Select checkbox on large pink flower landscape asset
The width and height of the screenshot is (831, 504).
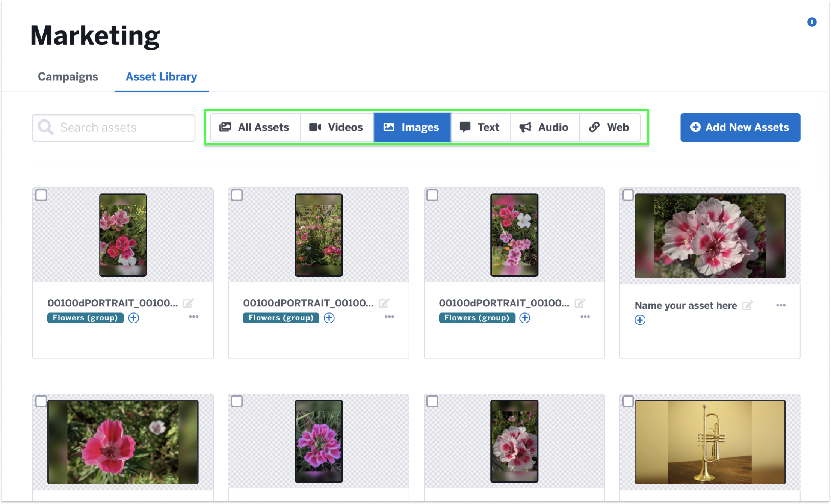41,401
